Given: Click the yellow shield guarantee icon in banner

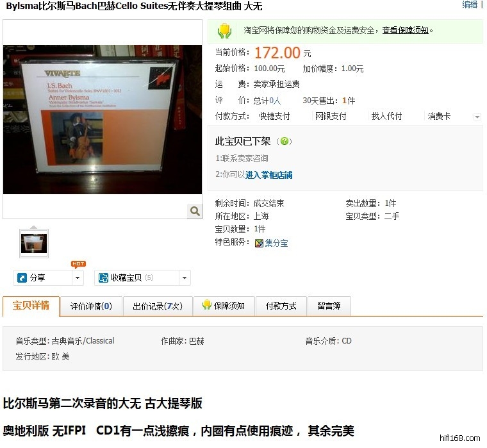Looking at the screenshot, I should [224, 31].
